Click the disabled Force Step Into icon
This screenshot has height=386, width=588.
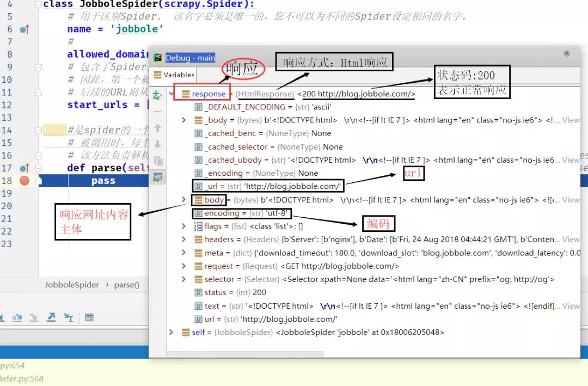pos(34,317)
